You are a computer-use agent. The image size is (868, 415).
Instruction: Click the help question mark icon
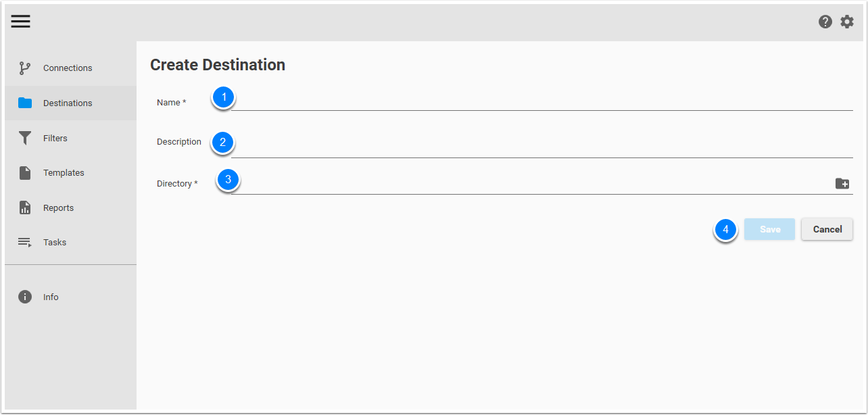pos(825,22)
